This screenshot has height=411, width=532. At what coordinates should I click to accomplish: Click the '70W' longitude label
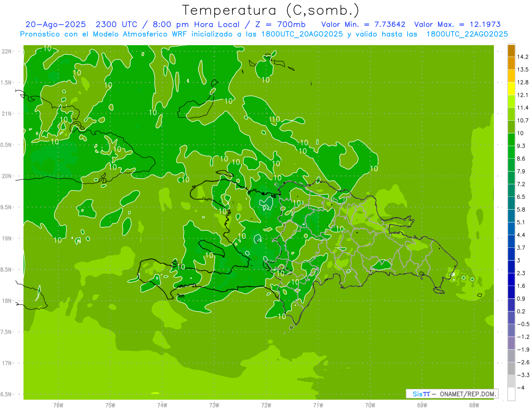(370, 405)
